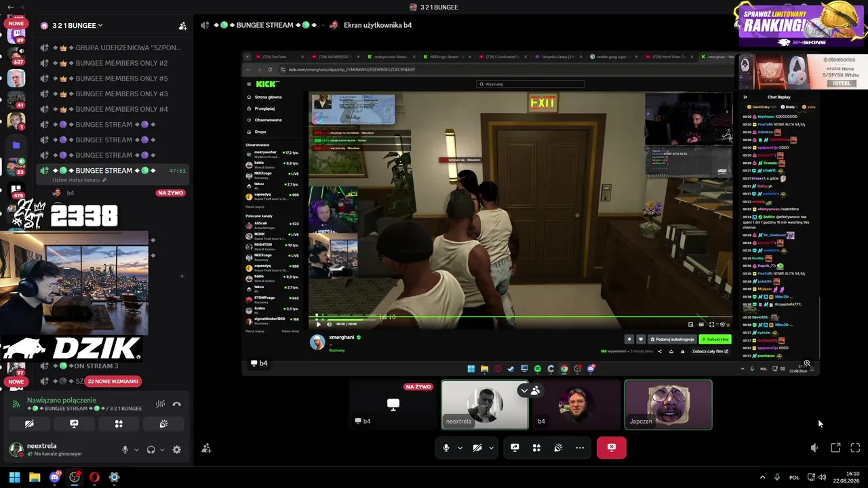
Task: Invite people via the server header icon
Action: point(182,26)
